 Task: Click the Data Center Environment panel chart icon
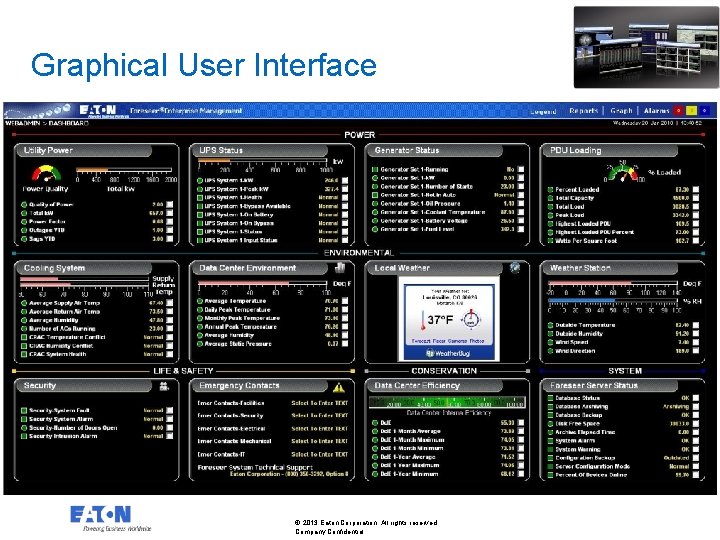tap(340, 267)
